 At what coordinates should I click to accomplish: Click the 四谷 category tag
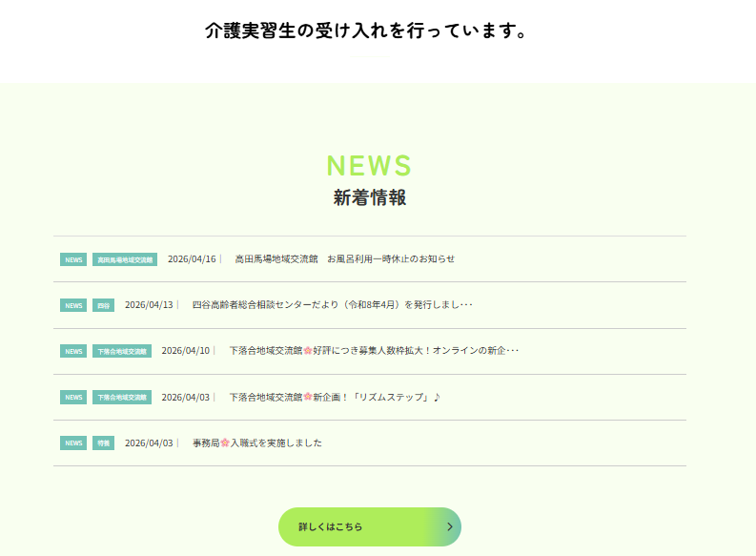click(103, 305)
